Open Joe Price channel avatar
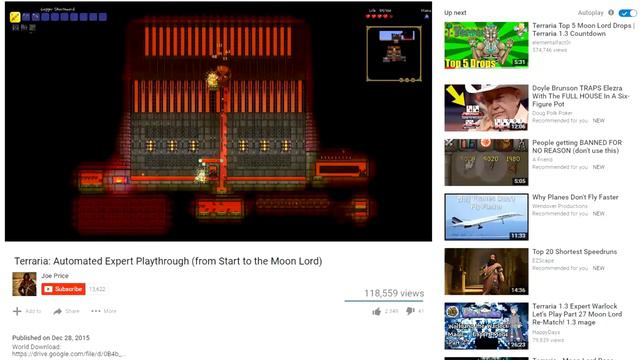 pyautogui.click(x=24, y=284)
